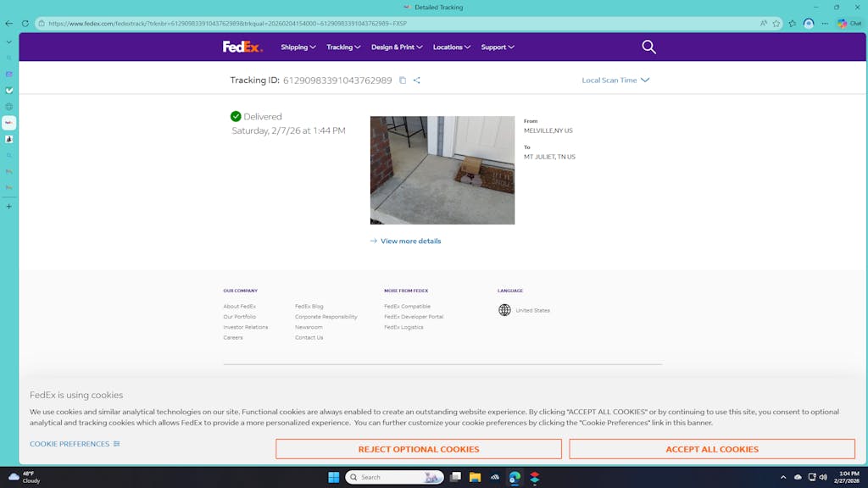Add page to favorites with star icon
868x488 pixels.
pyautogui.click(x=776, y=24)
